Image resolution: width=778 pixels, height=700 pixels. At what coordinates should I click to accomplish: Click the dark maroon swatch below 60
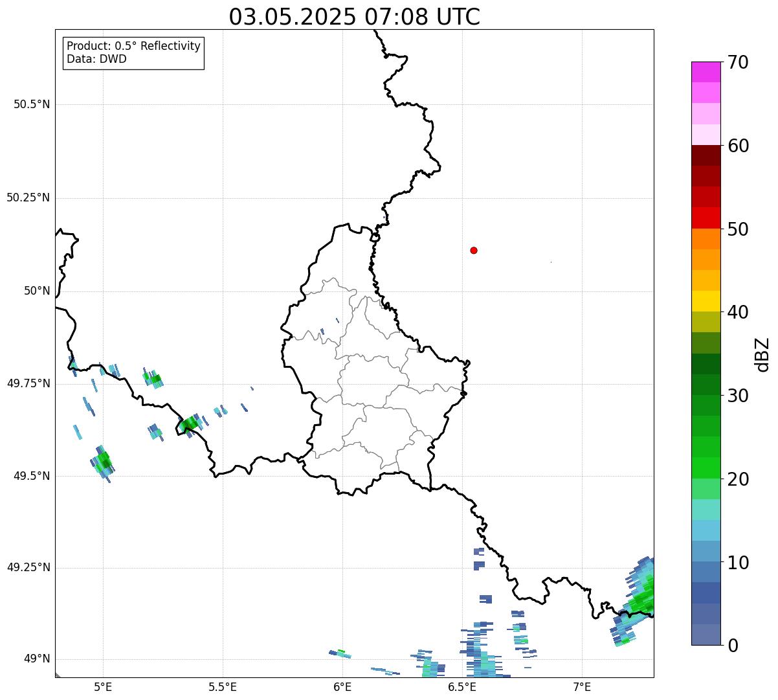(706, 155)
